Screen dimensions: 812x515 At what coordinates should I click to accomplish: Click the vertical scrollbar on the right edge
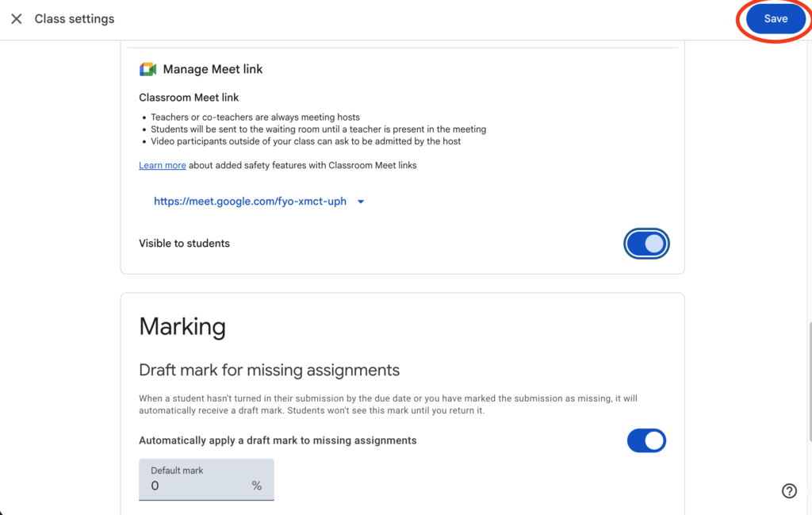(808, 381)
